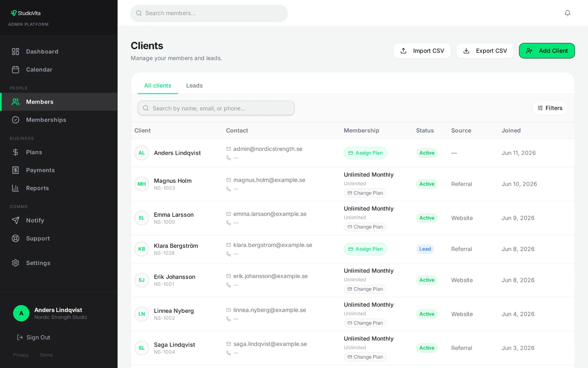Image resolution: width=588 pixels, height=368 pixels.
Task: Open the Filters panel
Action: (x=550, y=108)
